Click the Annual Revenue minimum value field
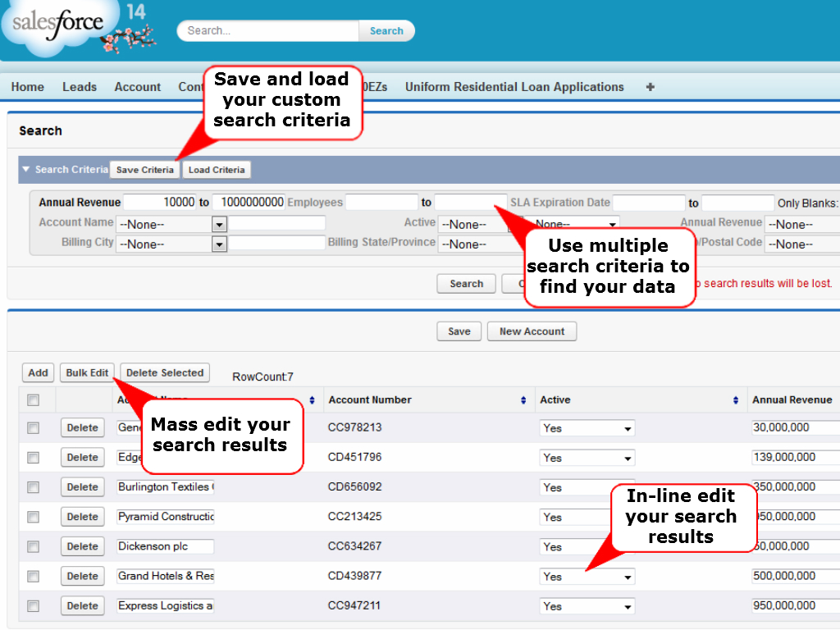Viewport: 840px width, 630px height. [160, 202]
